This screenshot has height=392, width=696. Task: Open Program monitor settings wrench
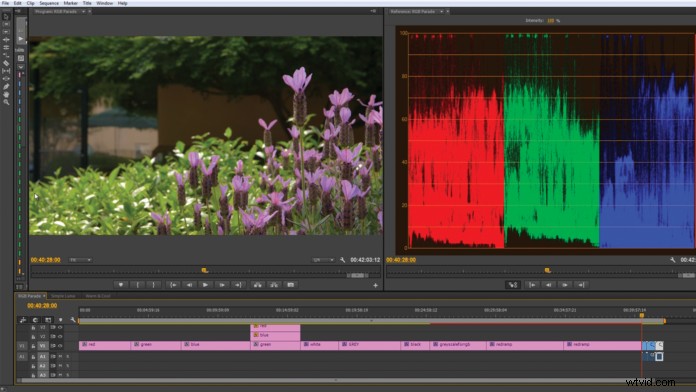point(343,260)
